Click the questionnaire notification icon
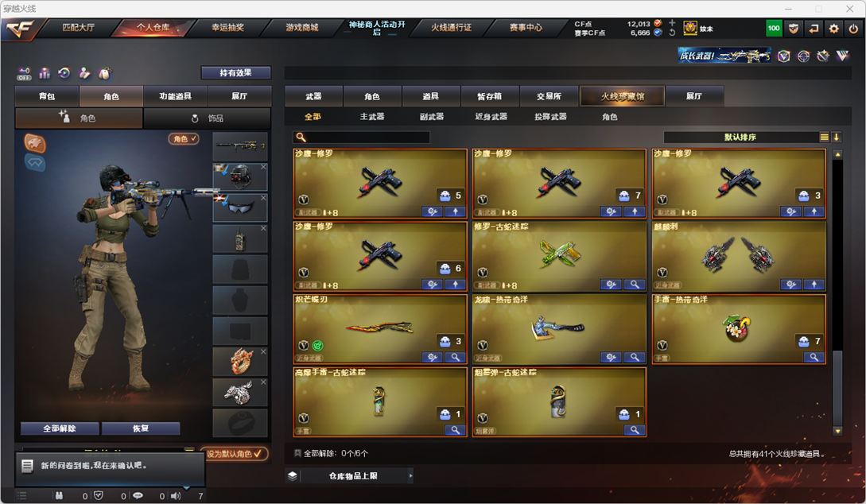 point(27,466)
